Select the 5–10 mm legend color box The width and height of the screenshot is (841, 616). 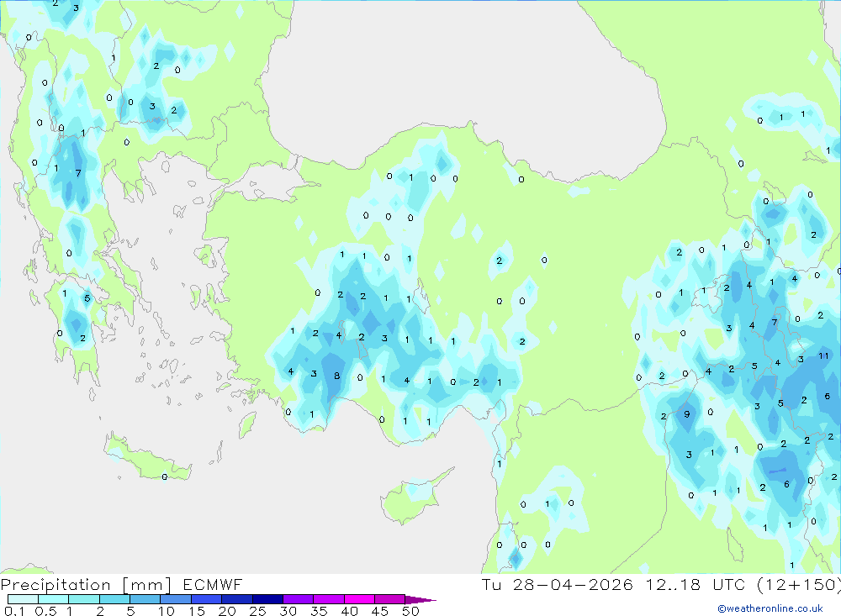tap(145, 599)
